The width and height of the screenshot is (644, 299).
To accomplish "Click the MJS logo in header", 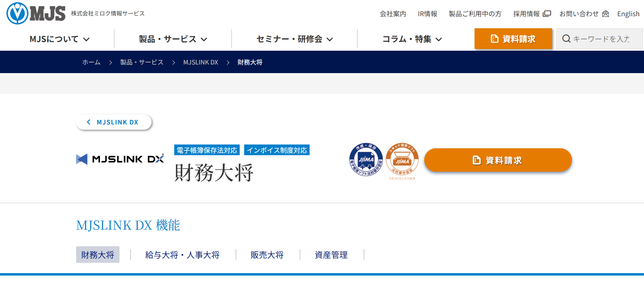I will (36, 13).
